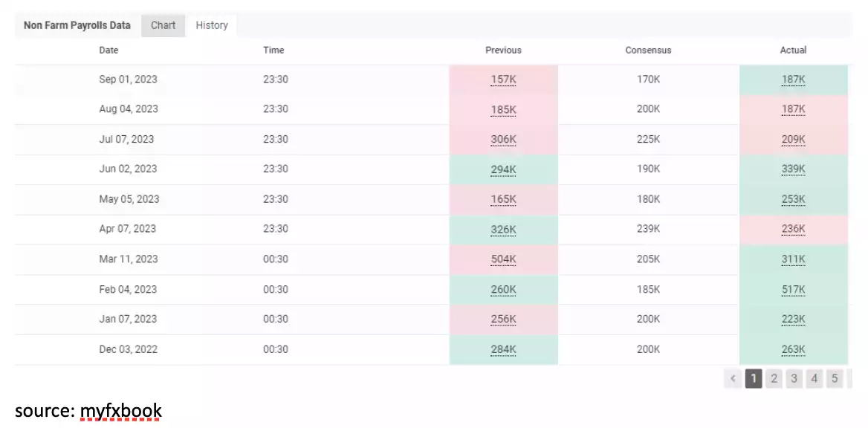Screen dimensions: 868x428
Task: Open the 157K previous value link
Action: click(503, 80)
